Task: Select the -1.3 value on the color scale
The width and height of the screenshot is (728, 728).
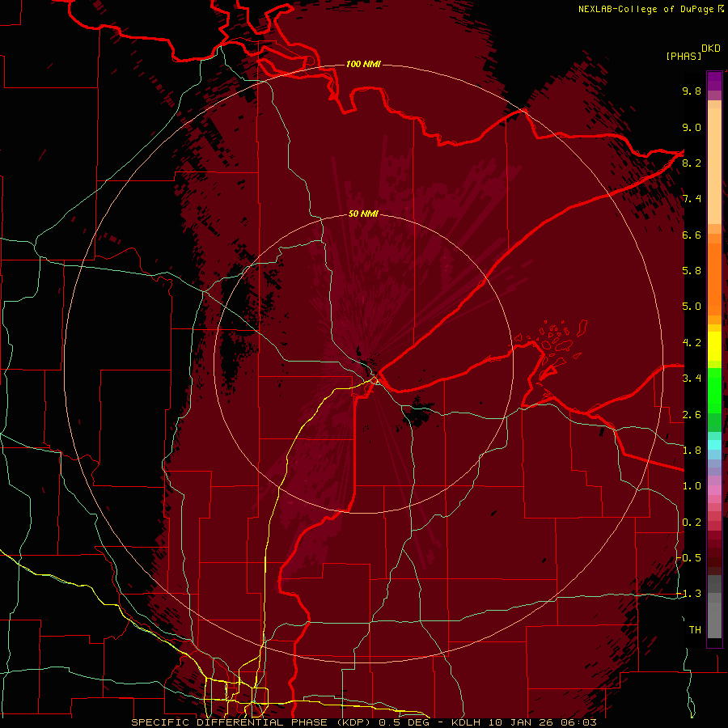Action: coord(689,594)
